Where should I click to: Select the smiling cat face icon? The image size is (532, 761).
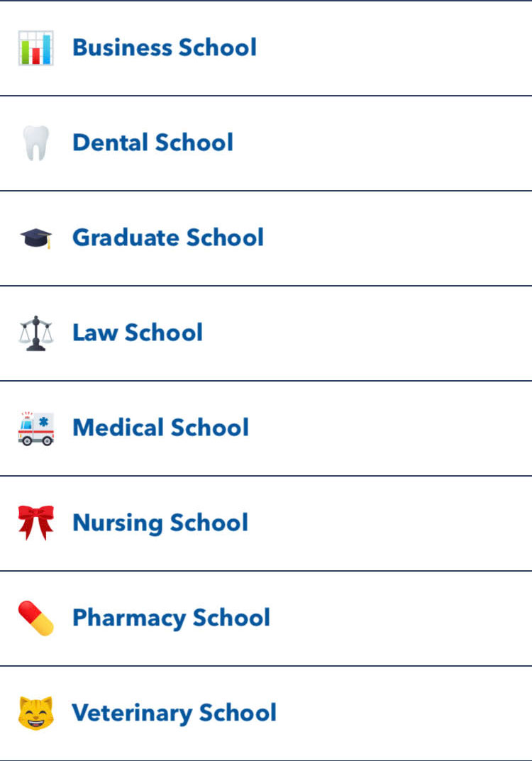[36, 713]
